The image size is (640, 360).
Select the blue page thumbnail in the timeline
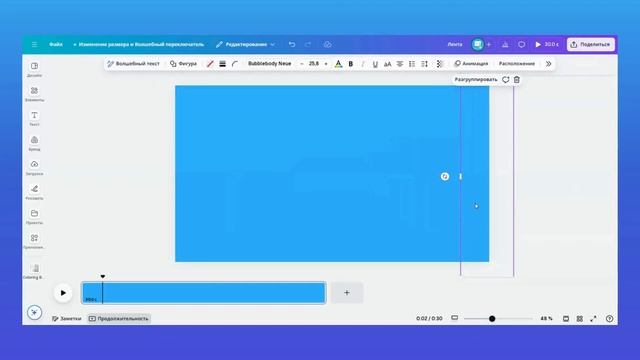[204, 293]
